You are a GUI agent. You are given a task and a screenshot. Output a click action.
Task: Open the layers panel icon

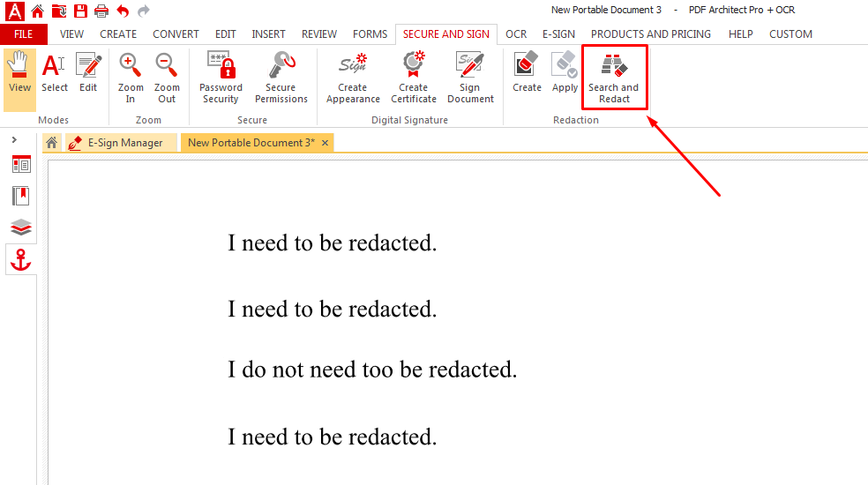pyautogui.click(x=21, y=228)
